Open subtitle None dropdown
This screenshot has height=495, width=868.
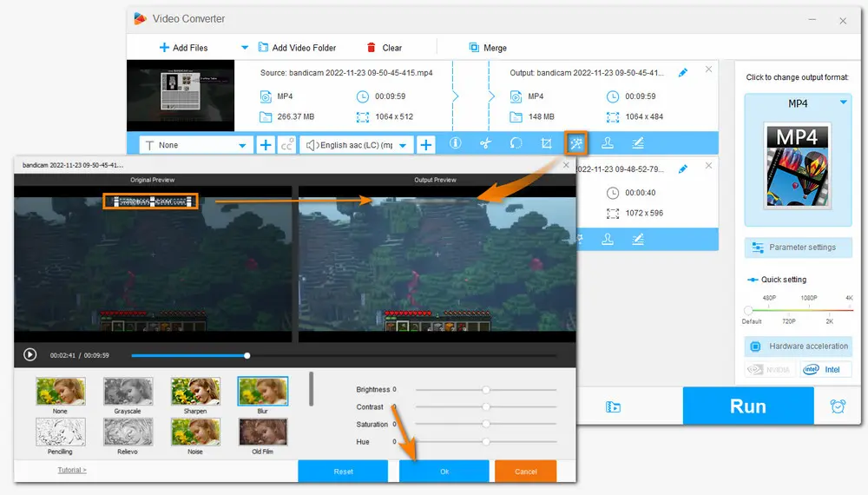[196, 145]
